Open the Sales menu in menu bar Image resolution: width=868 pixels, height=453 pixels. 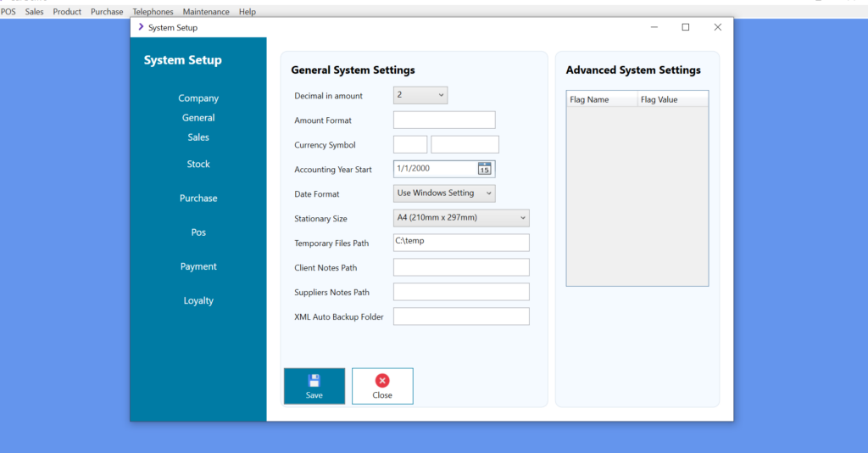point(34,12)
